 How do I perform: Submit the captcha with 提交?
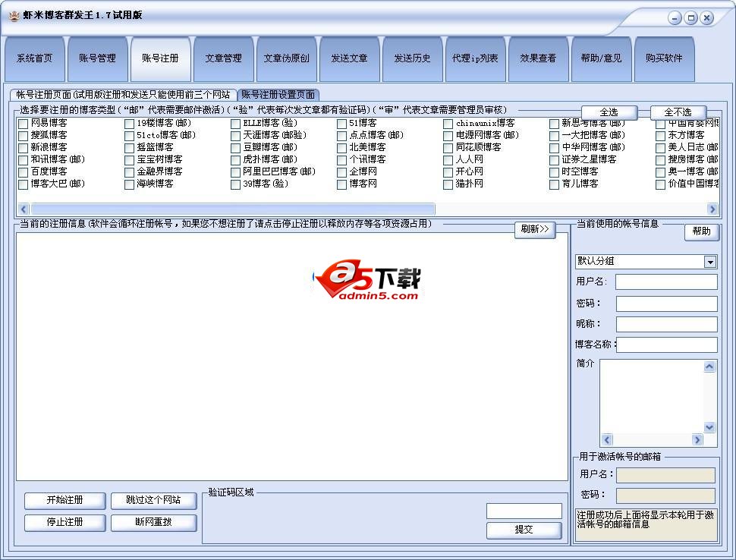point(524,530)
